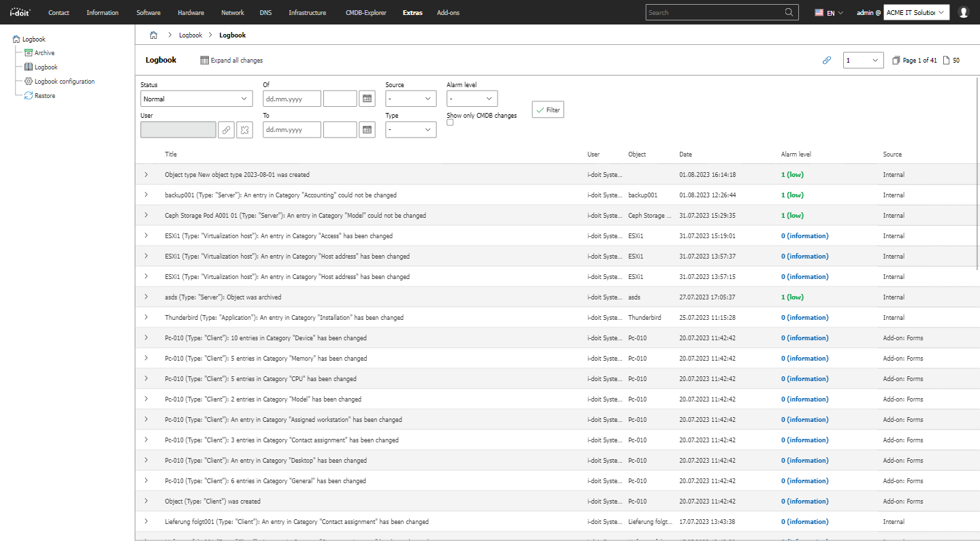This screenshot has width=980, height=541.
Task: Open the Contact menu
Action: pos(59,12)
